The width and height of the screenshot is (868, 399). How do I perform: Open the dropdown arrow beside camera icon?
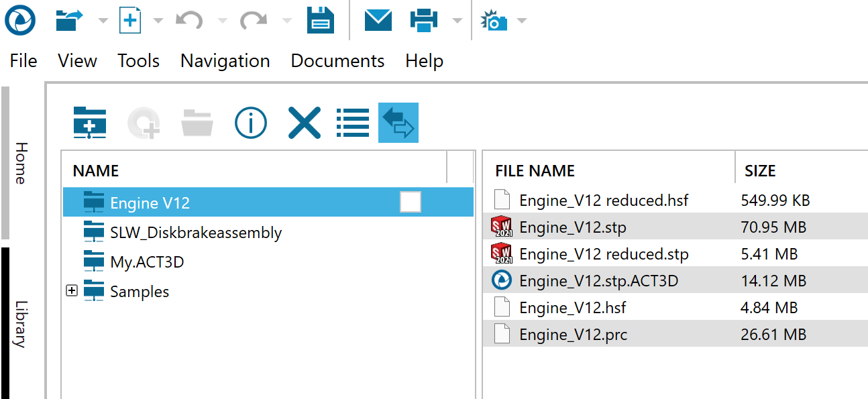click(521, 20)
